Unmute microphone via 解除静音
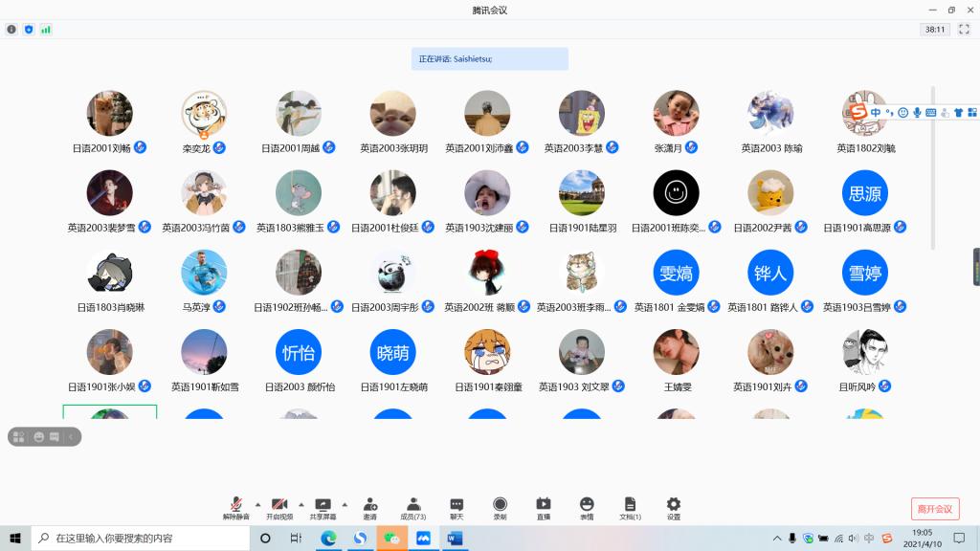This screenshot has width=980, height=551. [235, 508]
